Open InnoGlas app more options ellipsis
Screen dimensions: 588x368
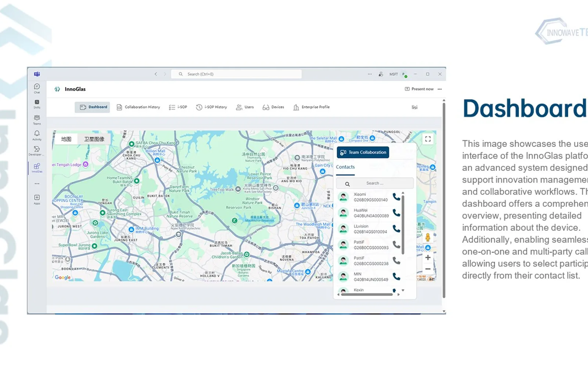pos(440,89)
